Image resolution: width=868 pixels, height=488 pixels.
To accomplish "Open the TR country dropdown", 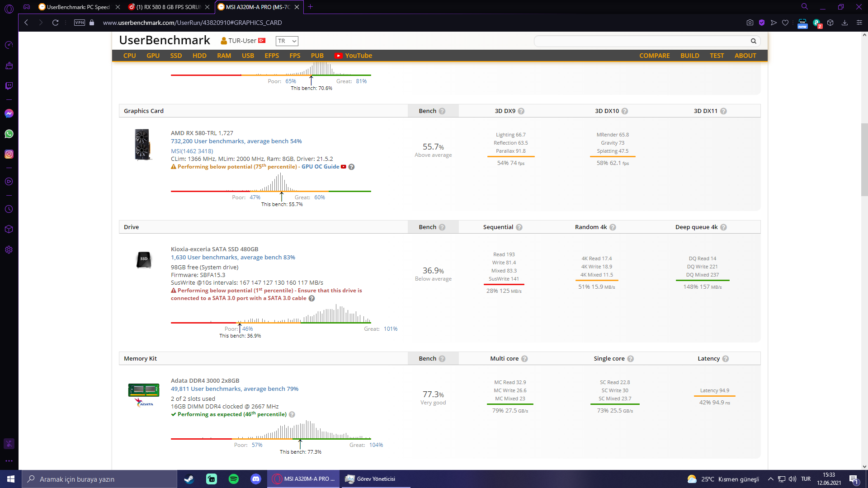I will pos(287,41).
